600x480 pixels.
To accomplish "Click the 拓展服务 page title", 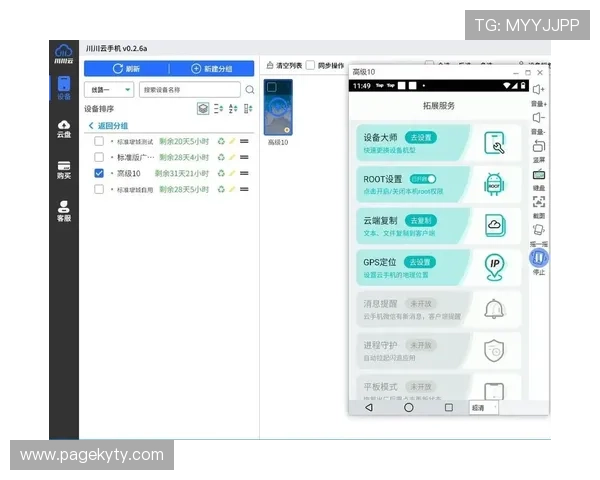I will 439,106.
